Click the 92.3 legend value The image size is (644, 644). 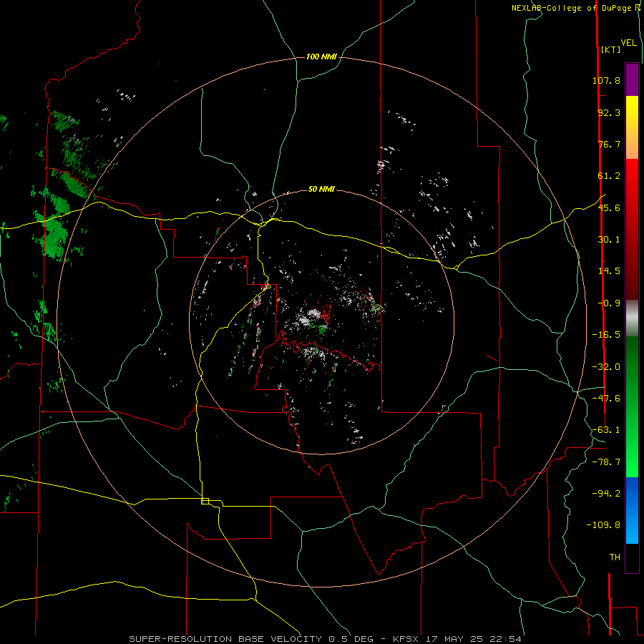coord(609,112)
